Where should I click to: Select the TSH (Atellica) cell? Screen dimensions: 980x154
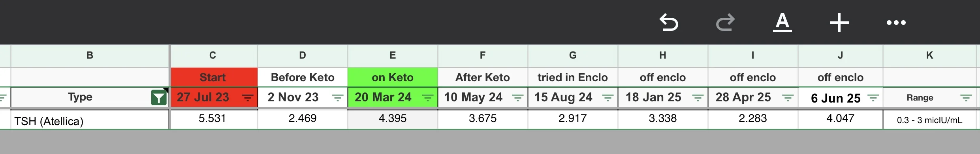pos(90,120)
